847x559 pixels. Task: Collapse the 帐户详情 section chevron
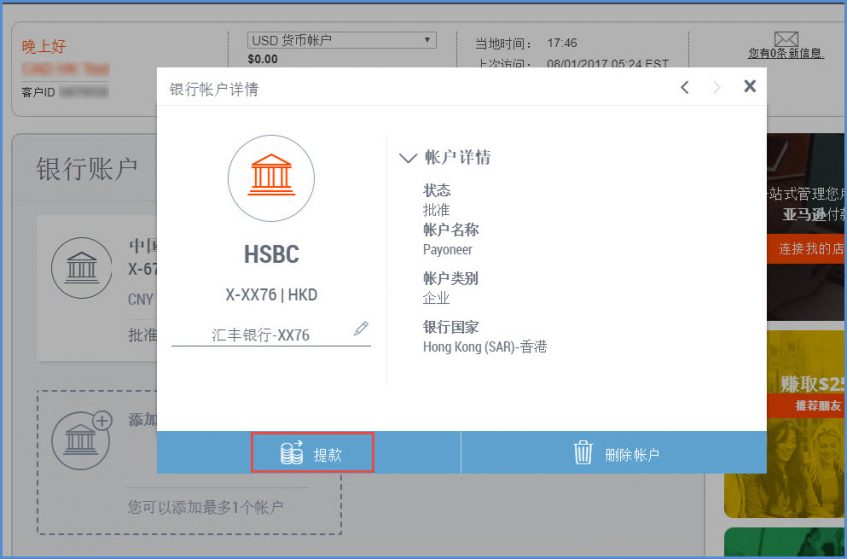(407, 158)
